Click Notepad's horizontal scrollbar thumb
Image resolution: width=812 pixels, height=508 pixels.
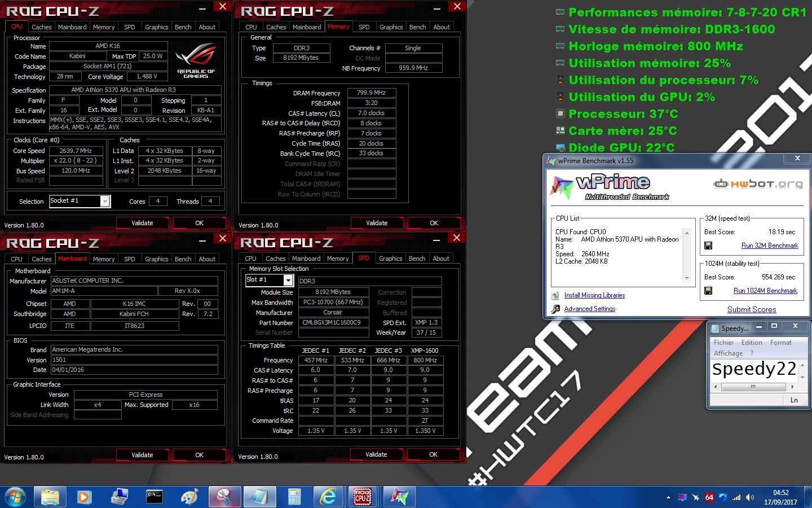(753, 387)
